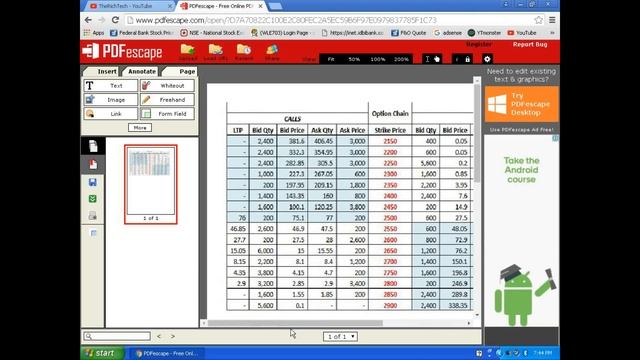Select the page 1 thumbnail
Screen dimensions: 640x360
151,184
